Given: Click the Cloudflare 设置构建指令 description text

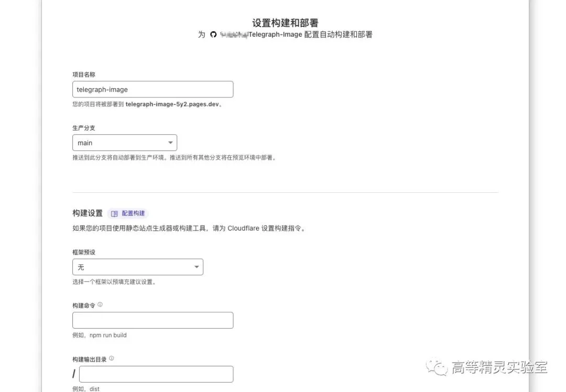Looking at the screenshot, I should tap(190, 228).
